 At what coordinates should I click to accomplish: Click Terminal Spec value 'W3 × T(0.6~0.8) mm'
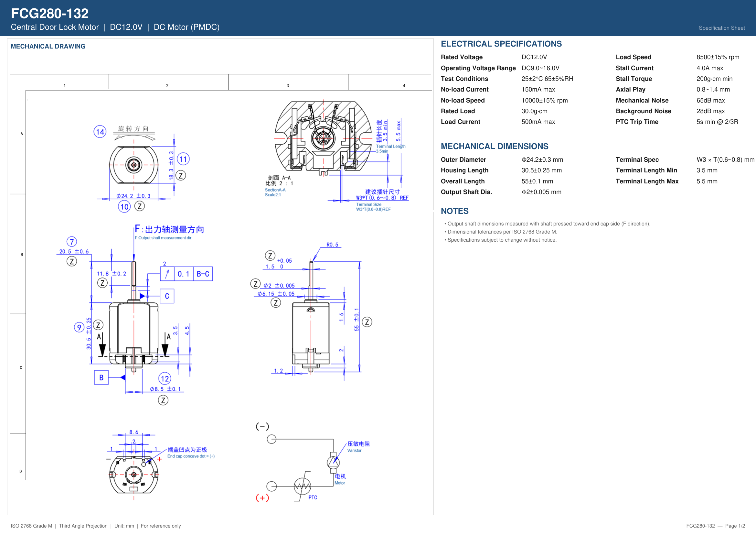[725, 159]
